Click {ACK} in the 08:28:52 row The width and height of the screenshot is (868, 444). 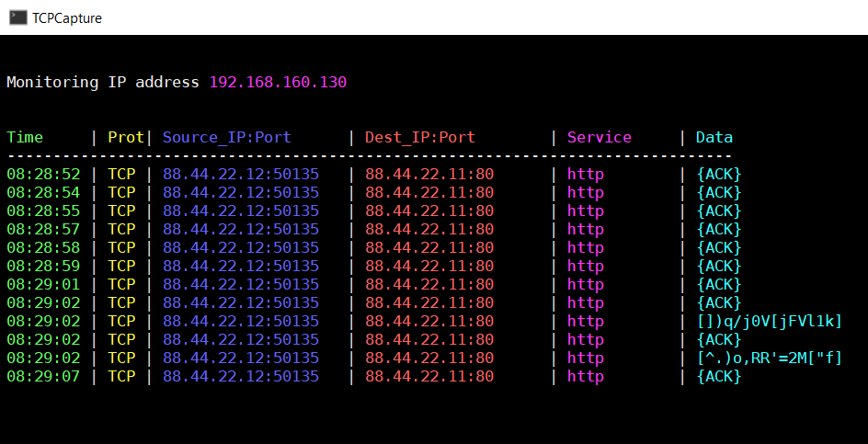pos(718,175)
